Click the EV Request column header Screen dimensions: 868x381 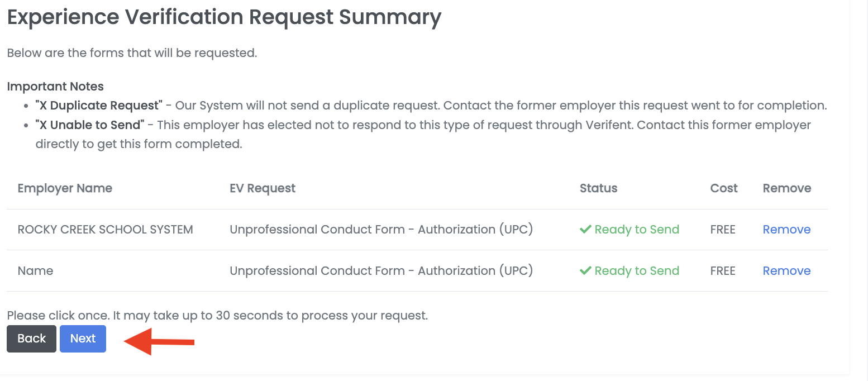tap(263, 188)
